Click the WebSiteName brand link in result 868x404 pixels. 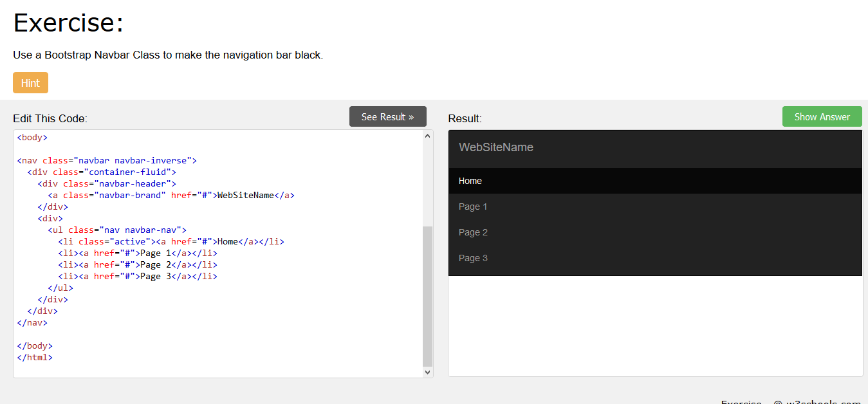pyautogui.click(x=496, y=147)
